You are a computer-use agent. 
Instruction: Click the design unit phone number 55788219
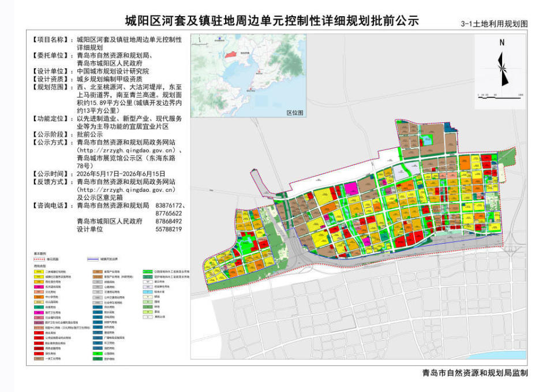pos(169,229)
